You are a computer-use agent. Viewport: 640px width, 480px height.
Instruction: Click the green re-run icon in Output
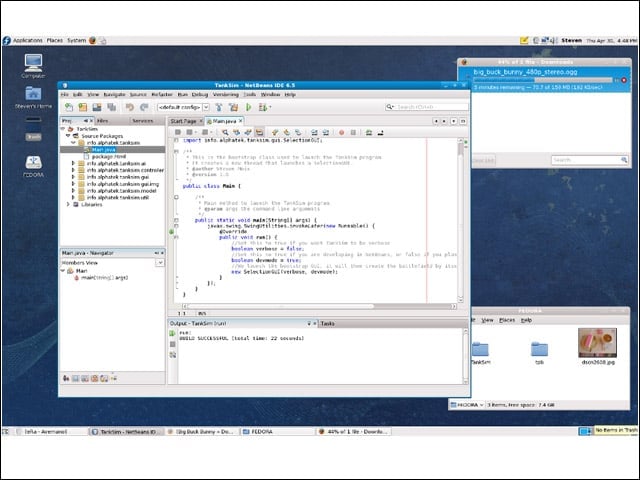click(172, 333)
